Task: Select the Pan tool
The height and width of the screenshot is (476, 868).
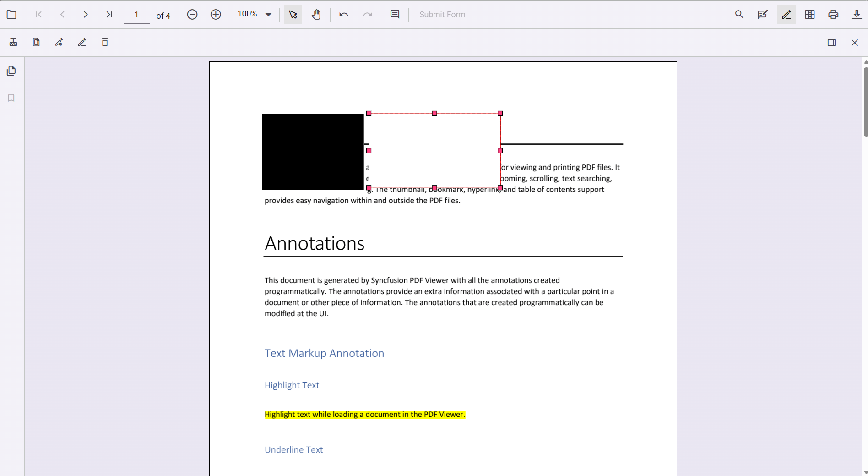Action: [316, 14]
